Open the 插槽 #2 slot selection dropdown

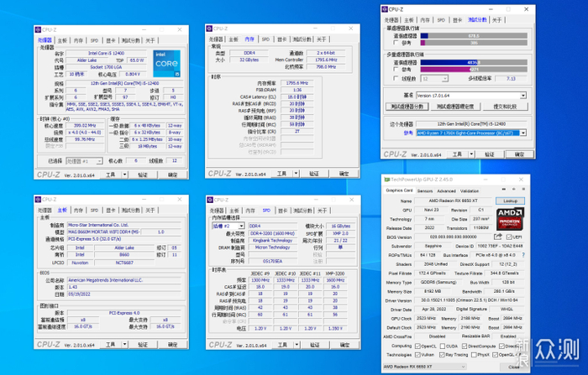[228, 226]
